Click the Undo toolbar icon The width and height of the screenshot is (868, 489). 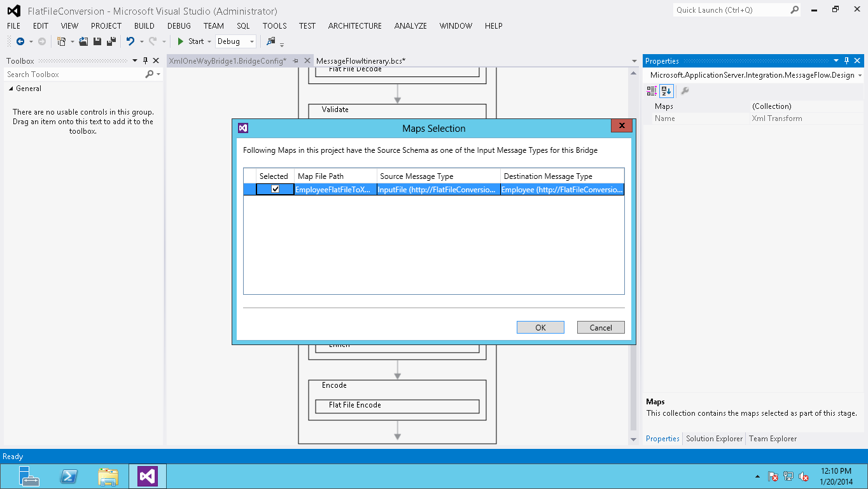130,41
